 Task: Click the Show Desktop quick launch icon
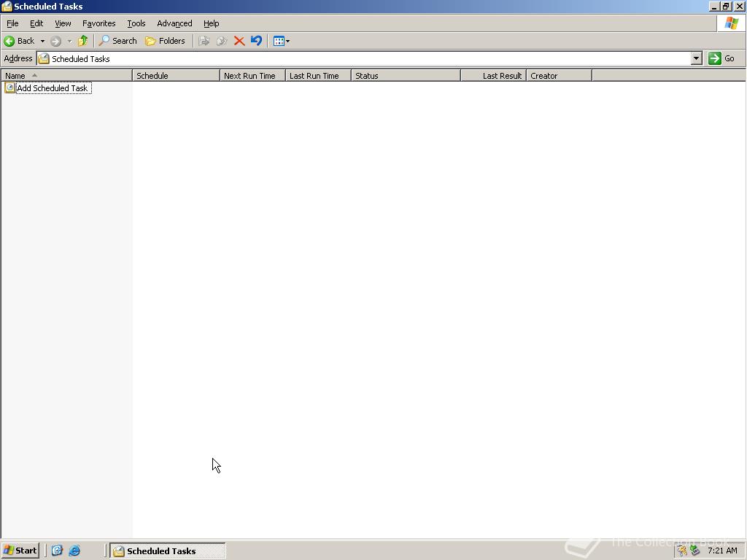(x=57, y=551)
